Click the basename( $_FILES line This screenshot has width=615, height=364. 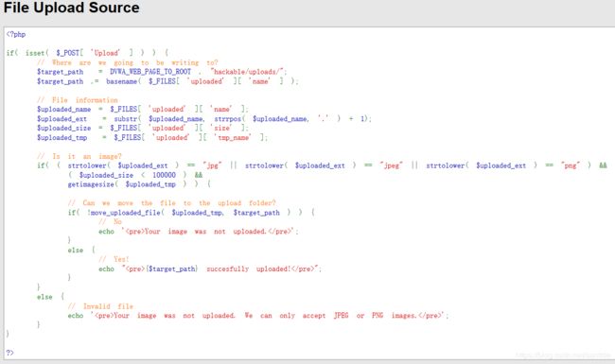[x=167, y=81]
